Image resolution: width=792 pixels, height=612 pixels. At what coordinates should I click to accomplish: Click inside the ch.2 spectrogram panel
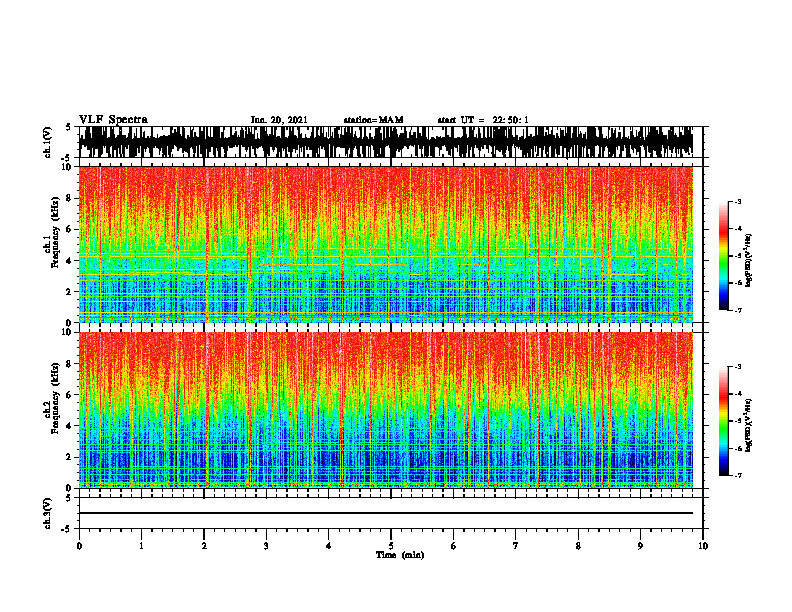coord(386,410)
